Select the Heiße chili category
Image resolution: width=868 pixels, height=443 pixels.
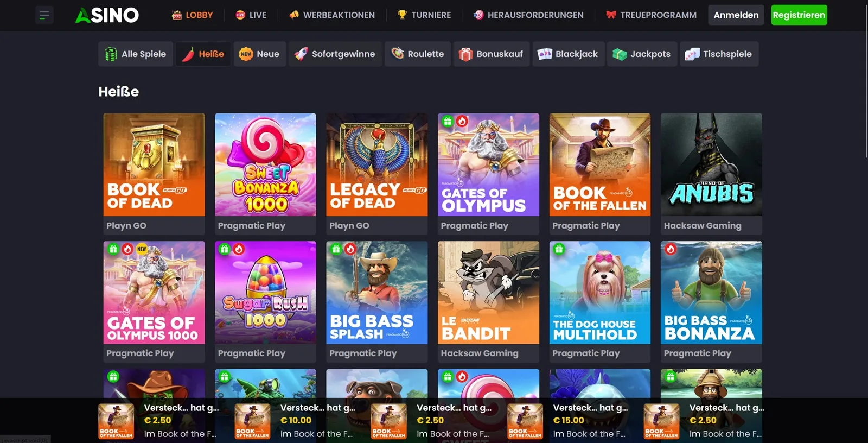point(203,54)
